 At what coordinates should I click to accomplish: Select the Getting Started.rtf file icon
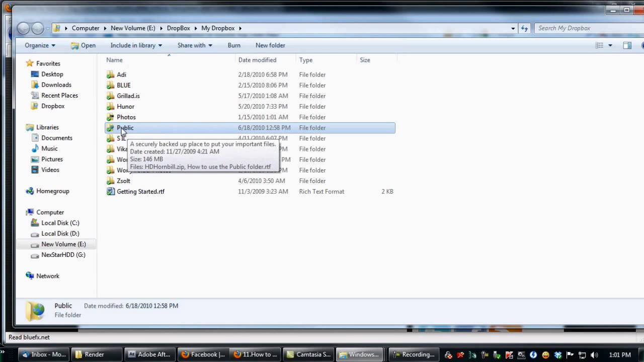[x=111, y=191]
